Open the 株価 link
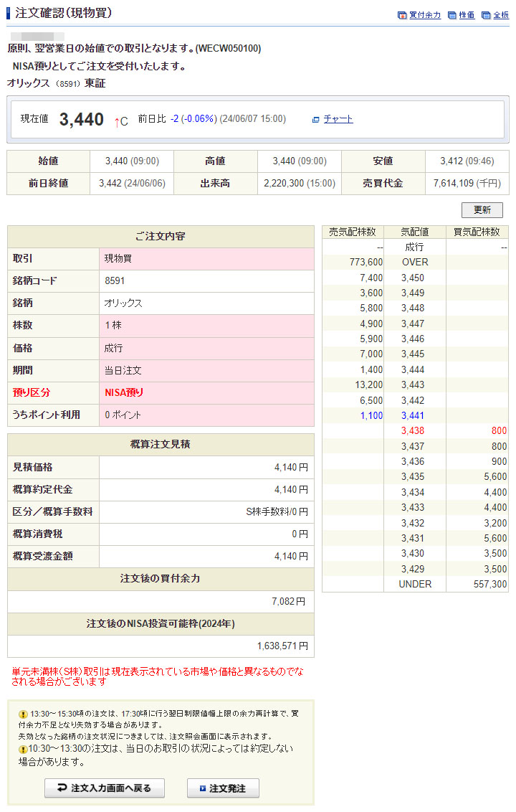The height and width of the screenshot is (812, 516). tap(467, 15)
